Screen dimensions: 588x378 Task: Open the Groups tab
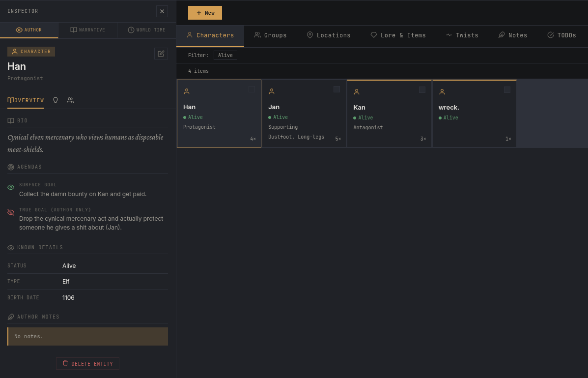[x=270, y=35]
